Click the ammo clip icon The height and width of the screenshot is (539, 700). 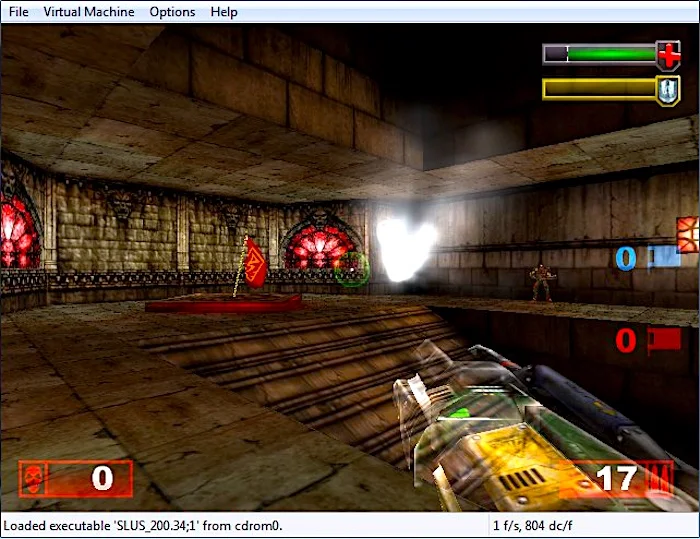click(659, 478)
